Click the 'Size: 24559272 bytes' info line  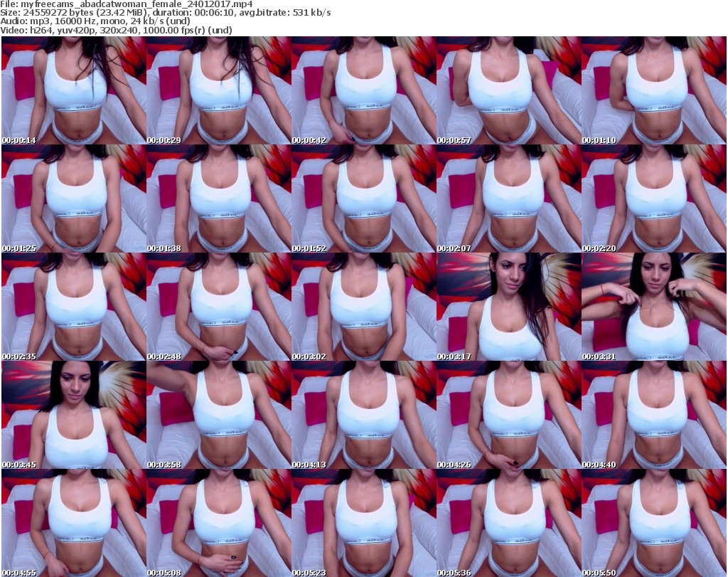point(165,13)
